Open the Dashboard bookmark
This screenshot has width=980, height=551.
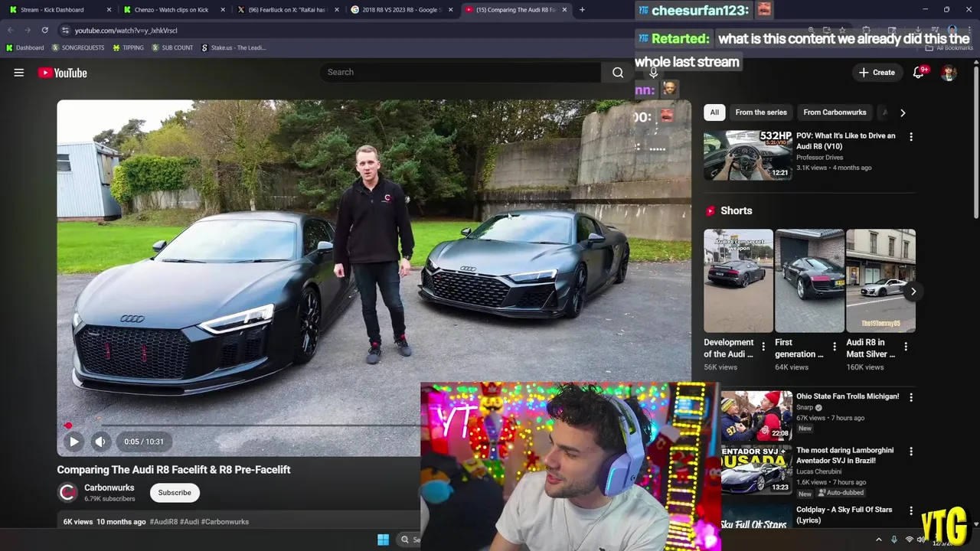(x=25, y=47)
